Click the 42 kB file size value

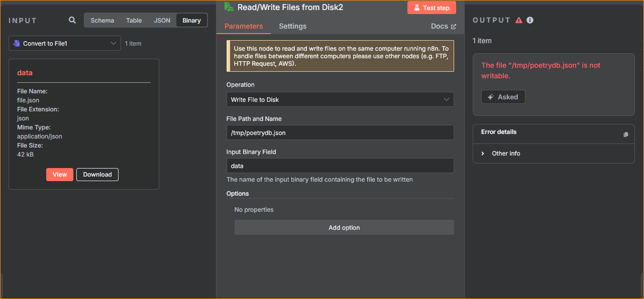tap(25, 155)
